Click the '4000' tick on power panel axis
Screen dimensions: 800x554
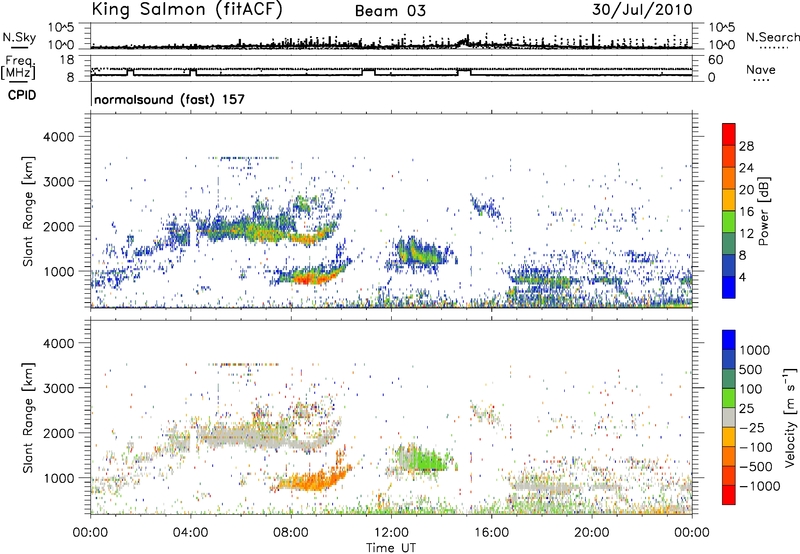58,137
